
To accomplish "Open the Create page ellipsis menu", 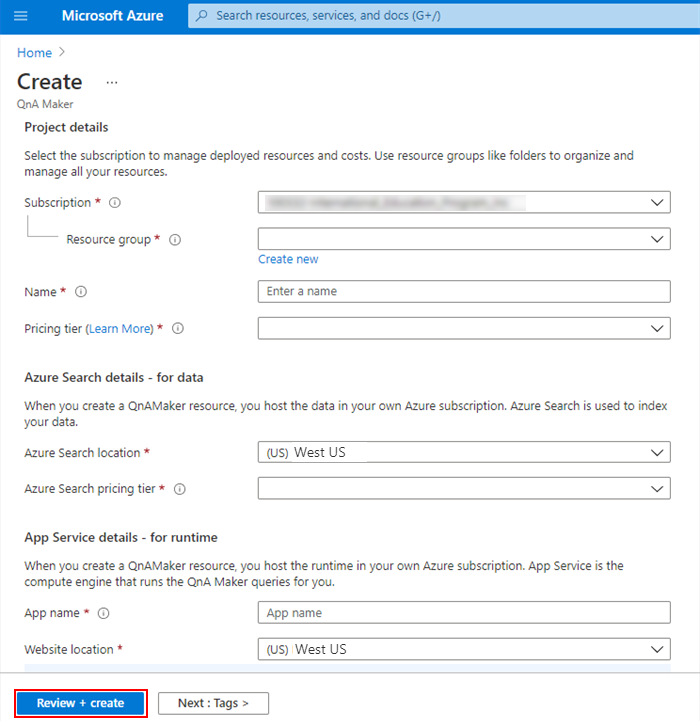I will (112, 83).
